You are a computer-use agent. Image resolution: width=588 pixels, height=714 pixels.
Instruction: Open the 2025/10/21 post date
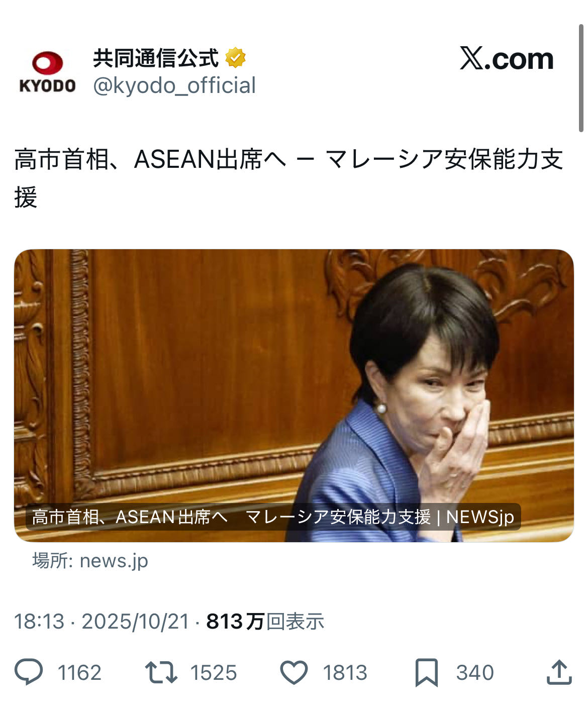[135, 622]
